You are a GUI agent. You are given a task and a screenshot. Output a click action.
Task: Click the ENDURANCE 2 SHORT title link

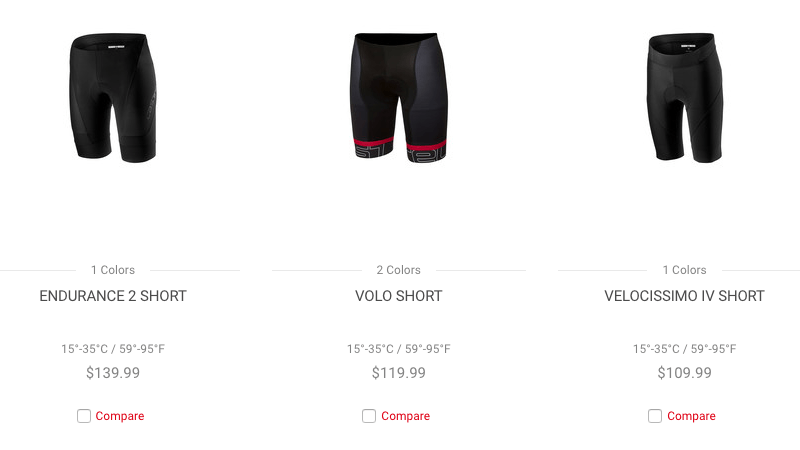coord(113,296)
